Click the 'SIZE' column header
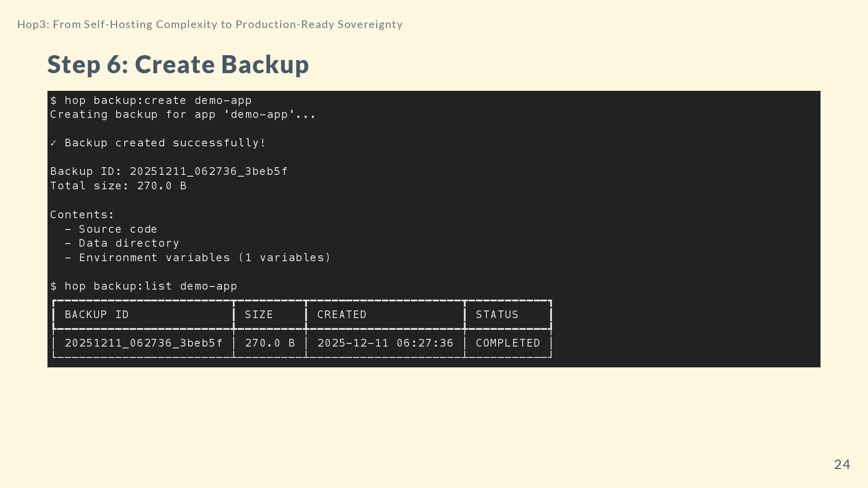This screenshot has height=488, width=868. (259, 315)
